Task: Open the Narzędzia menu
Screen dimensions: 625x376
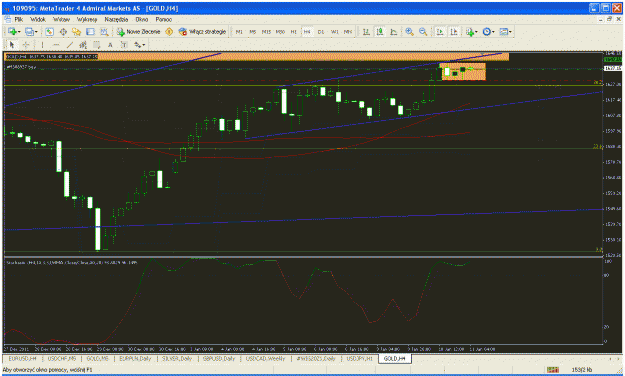Action: pos(116,19)
